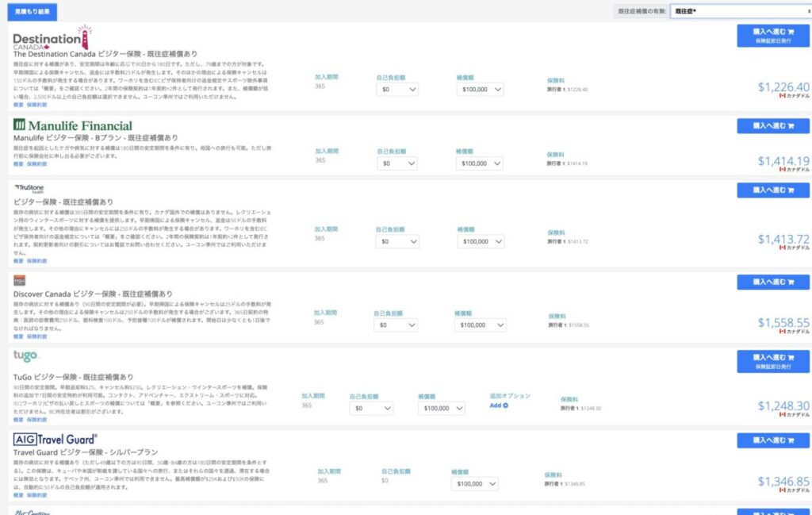Click the MSH logo above Discover Canada

point(19,280)
